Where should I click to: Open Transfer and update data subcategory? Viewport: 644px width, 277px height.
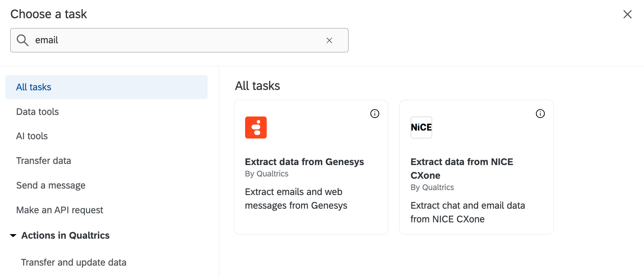tap(73, 263)
